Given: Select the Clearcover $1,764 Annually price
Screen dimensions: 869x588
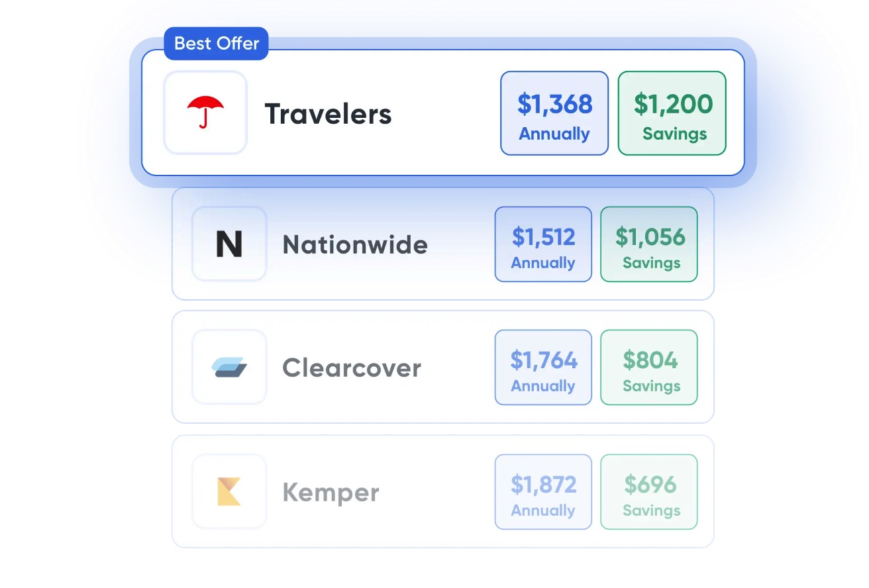Looking at the screenshot, I should tap(543, 367).
